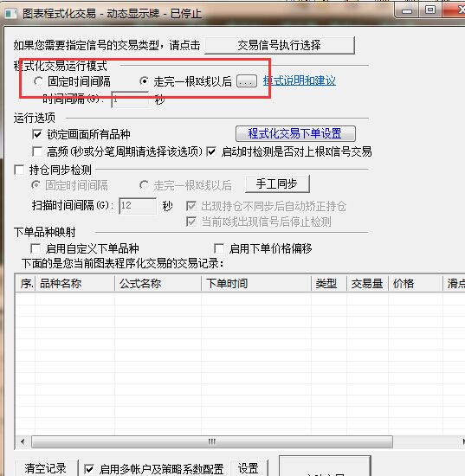Click the horizontal scrollbar thumb of records table
The height and width of the screenshot is (476, 465).
pyautogui.click(x=212, y=441)
